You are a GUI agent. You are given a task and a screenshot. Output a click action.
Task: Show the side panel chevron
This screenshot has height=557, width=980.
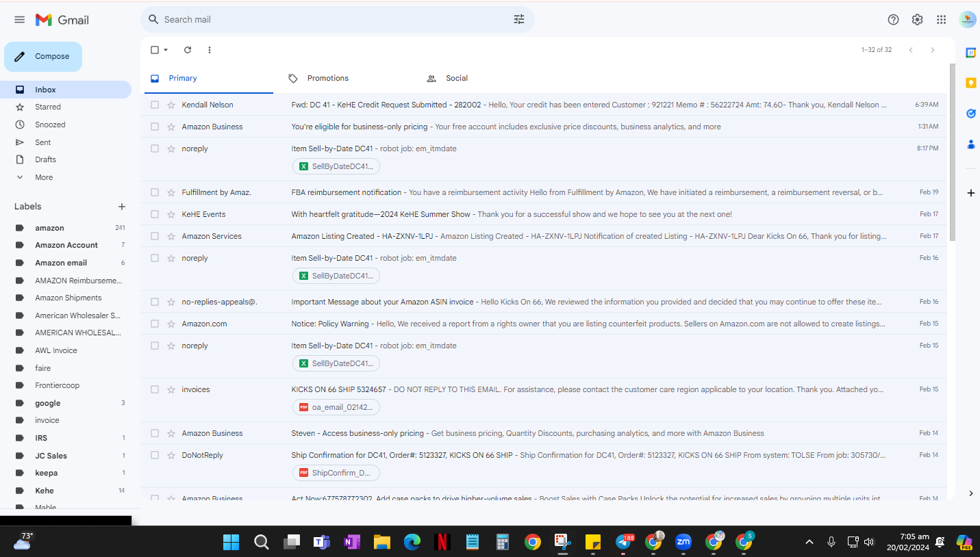click(x=970, y=493)
